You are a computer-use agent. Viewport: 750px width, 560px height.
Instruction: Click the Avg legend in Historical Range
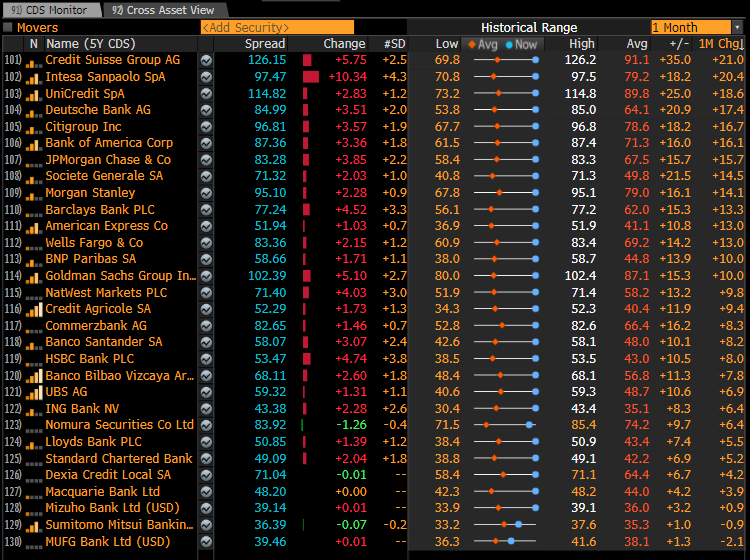pyautogui.click(x=483, y=44)
